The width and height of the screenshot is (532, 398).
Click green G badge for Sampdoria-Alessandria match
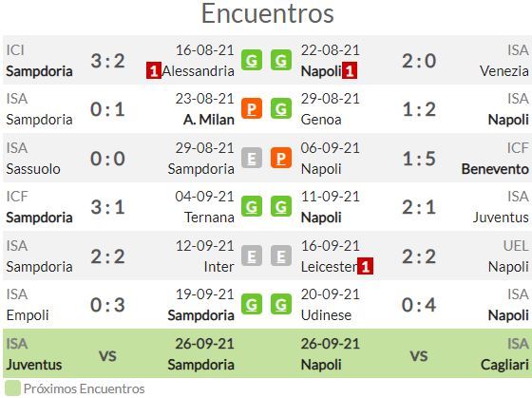[252, 61]
